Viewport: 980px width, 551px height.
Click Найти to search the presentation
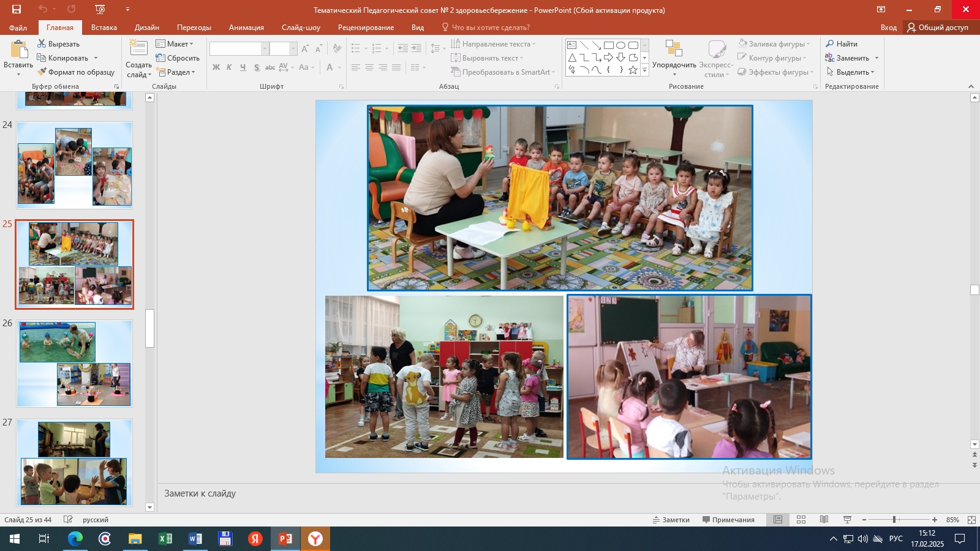coord(842,44)
